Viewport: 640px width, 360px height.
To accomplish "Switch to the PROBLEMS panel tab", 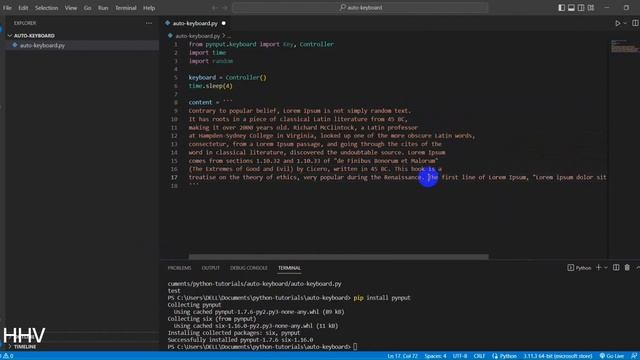I will pos(179,268).
